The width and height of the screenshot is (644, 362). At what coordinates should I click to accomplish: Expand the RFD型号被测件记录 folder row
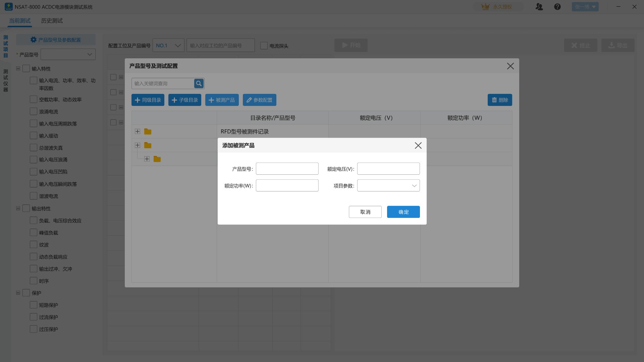click(x=138, y=131)
